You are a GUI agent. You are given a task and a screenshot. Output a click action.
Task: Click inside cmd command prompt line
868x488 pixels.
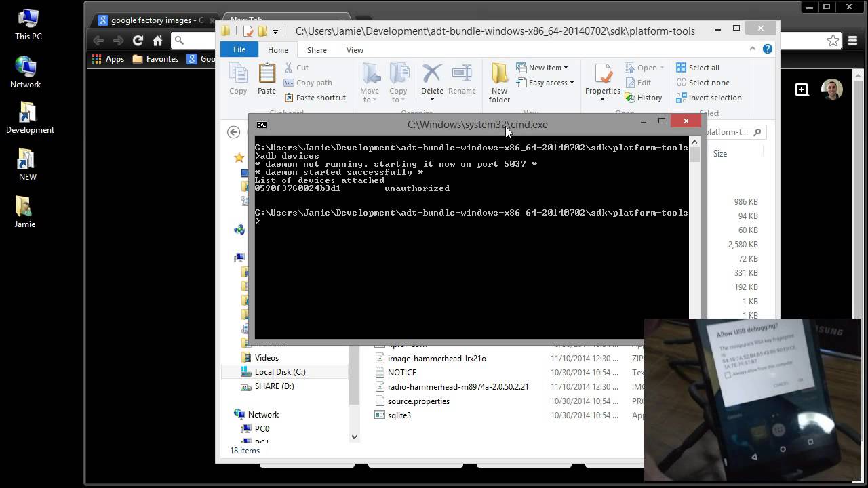pos(471,221)
